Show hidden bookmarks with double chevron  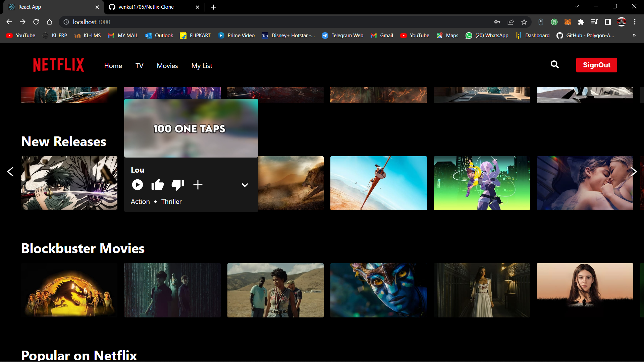(634, 35)
